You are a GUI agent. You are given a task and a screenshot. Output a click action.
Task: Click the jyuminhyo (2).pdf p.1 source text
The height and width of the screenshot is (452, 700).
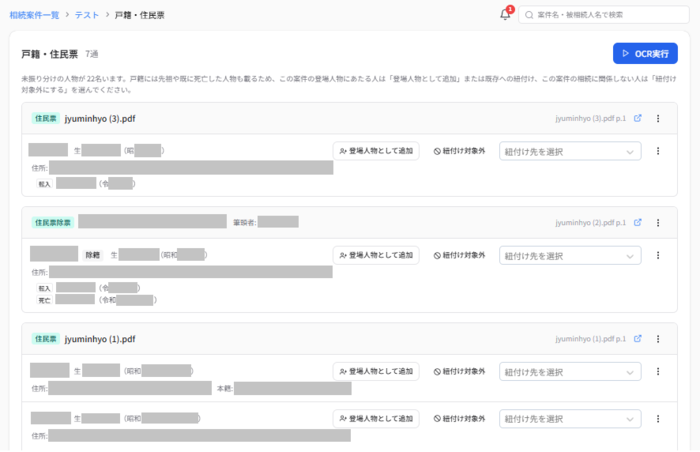point(591,222)
